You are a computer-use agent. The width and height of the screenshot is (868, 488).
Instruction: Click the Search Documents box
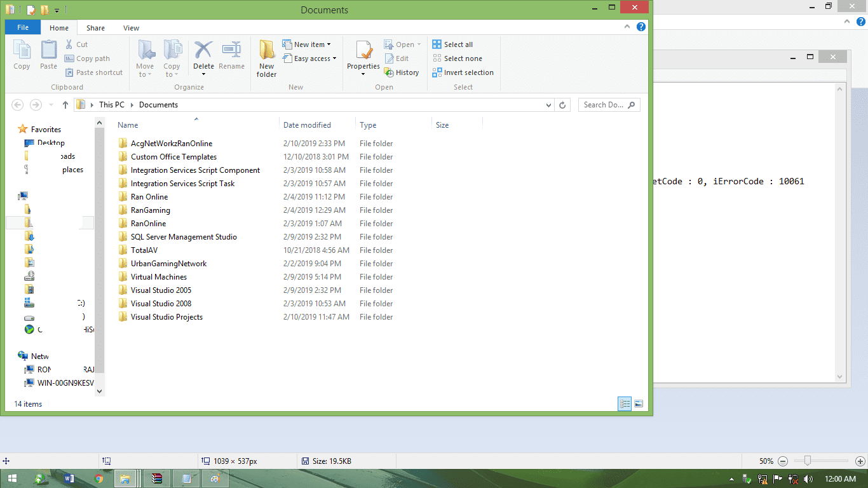point(609,105)
